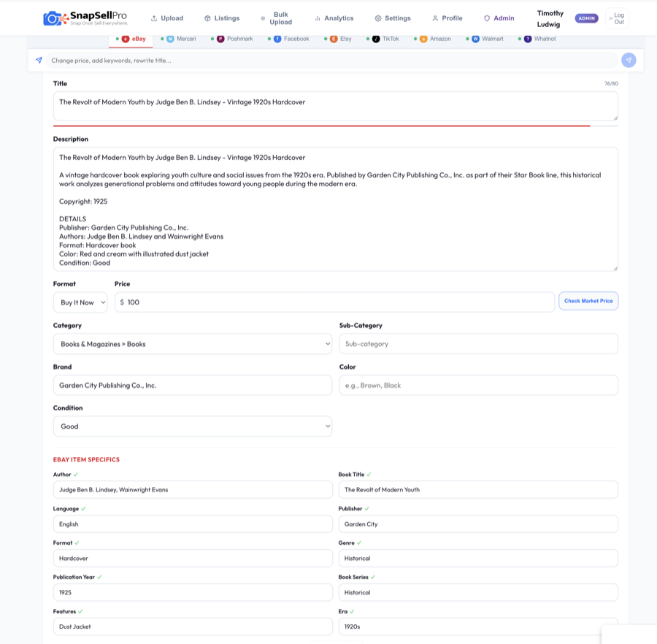This screenshot has height=644, width=657.
Task: Click the Amazon marketplace icon
Action: (423, 39)
